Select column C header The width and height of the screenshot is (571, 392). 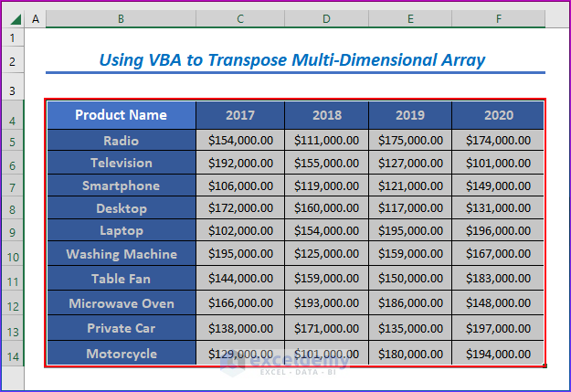[x=240, y=18]
